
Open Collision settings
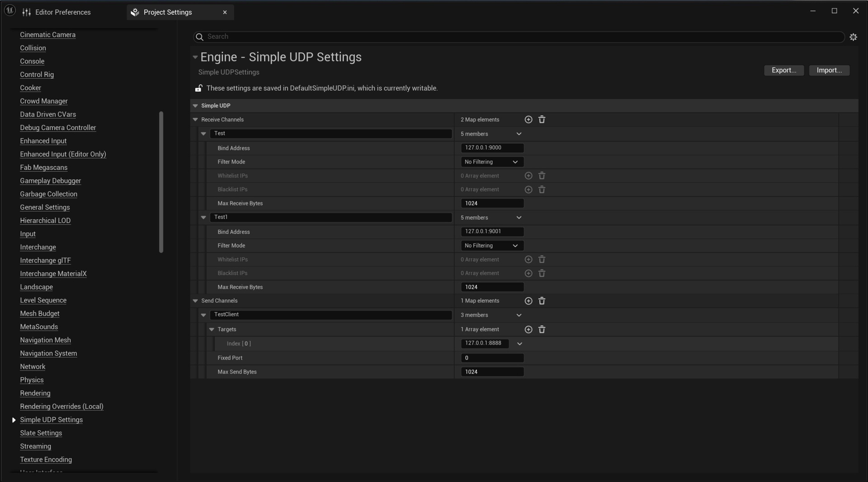(33, 48)
